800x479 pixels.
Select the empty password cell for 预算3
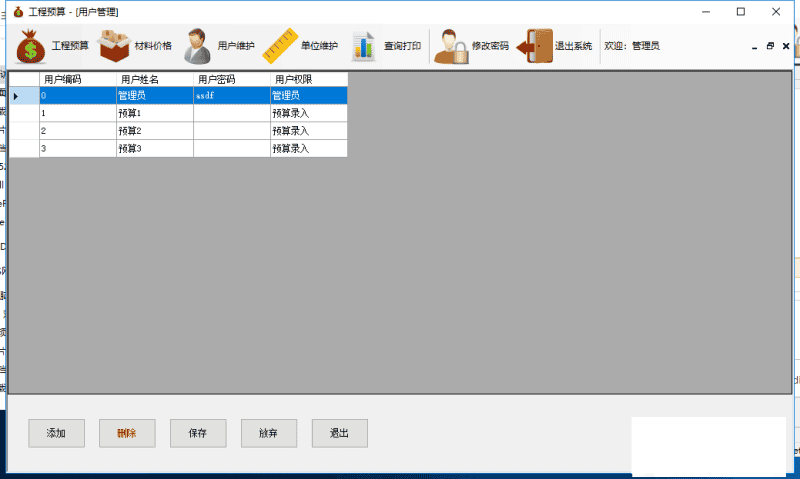click(232, 148)
